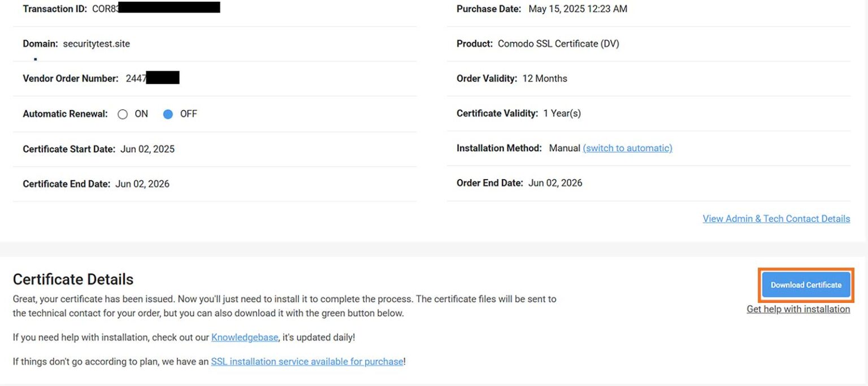
Task: Open SSL installation service available for purchase
Action: pos(307,362)
